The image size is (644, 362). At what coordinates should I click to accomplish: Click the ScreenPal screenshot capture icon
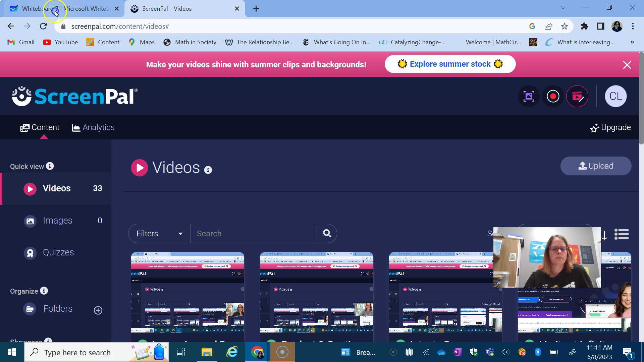click(x=529, y=97)
